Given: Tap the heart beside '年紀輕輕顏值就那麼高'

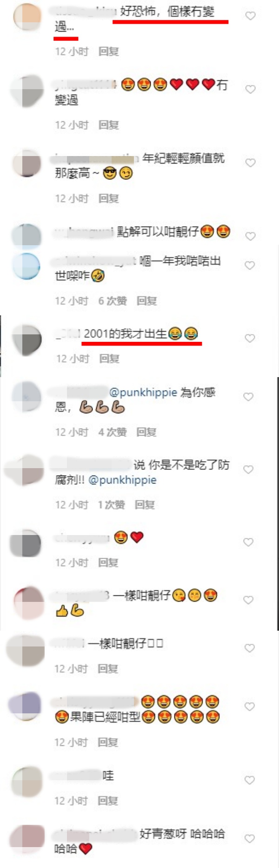Looking at the screenshot, I should [x=250, y=163].
